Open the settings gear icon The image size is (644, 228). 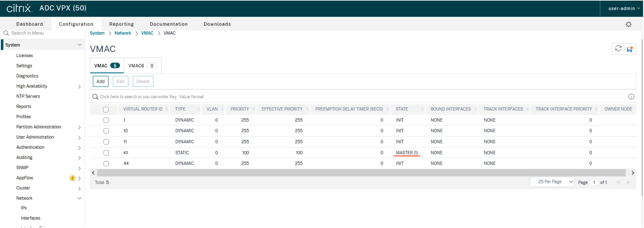[x=628, y=24]
